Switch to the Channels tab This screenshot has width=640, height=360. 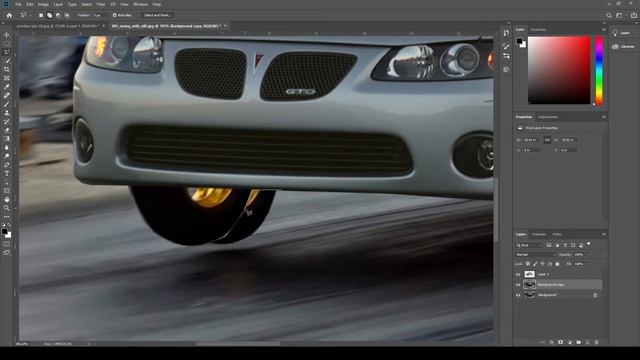click(539, 234)
